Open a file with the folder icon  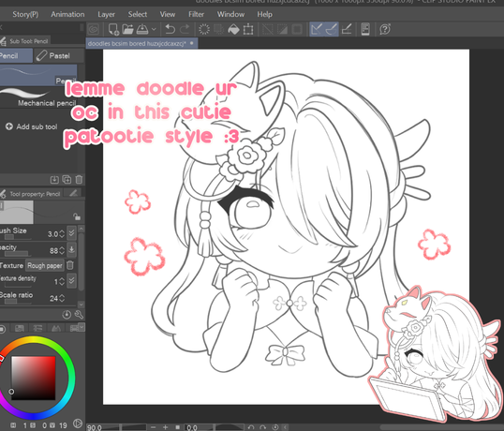pos(127,30)
